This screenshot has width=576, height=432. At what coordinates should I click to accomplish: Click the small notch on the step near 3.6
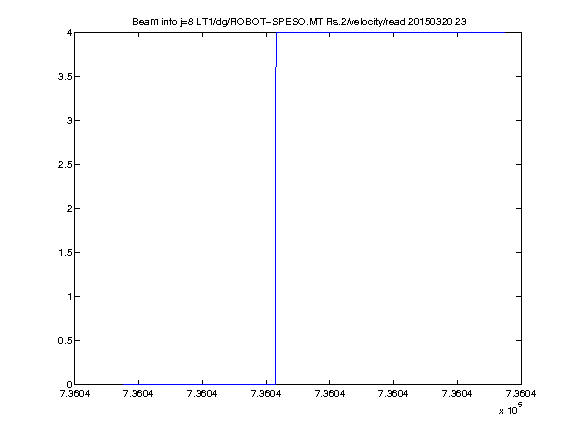click(276, 67)
